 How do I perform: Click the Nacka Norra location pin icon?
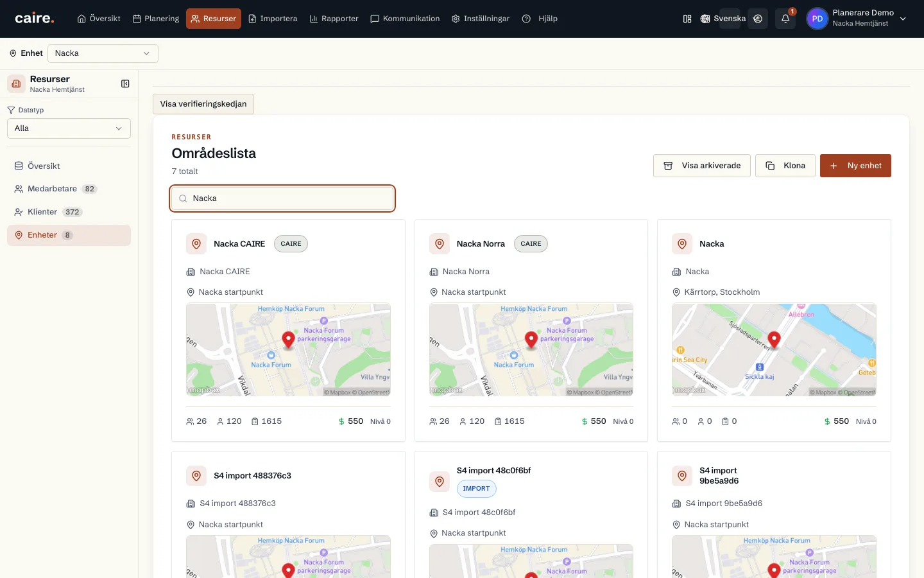pyautogui.click(x=440, y=244)
